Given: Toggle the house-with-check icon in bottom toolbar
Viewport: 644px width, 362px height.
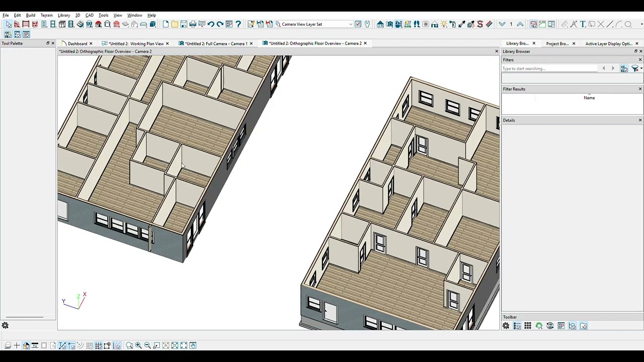Looking at the screenshot, I should point(26,345).
